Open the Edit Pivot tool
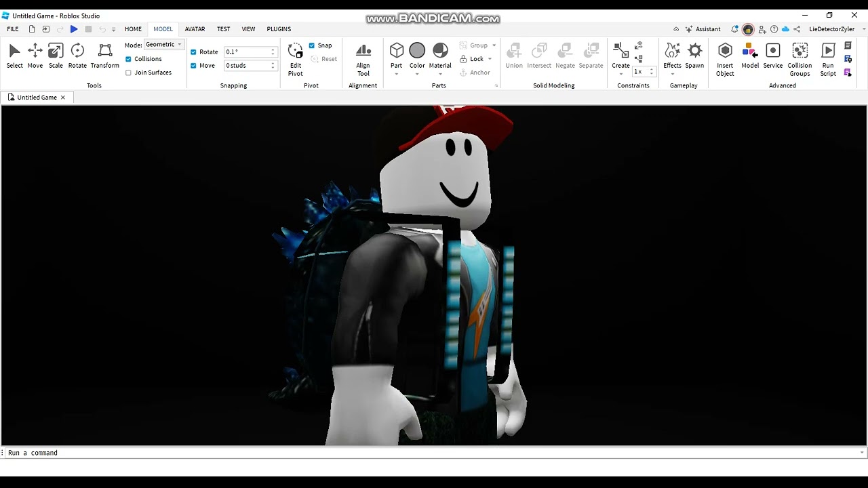 295,60
